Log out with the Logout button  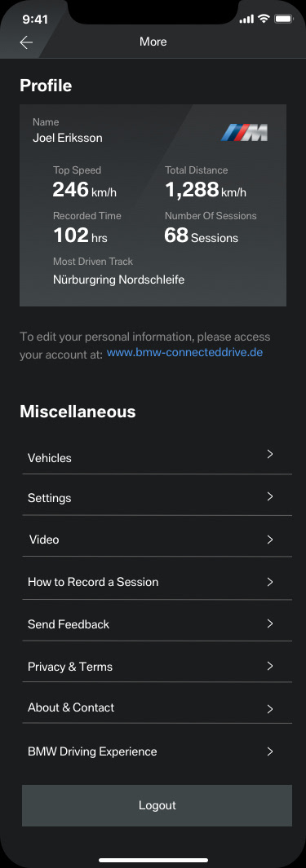[157, 805]
